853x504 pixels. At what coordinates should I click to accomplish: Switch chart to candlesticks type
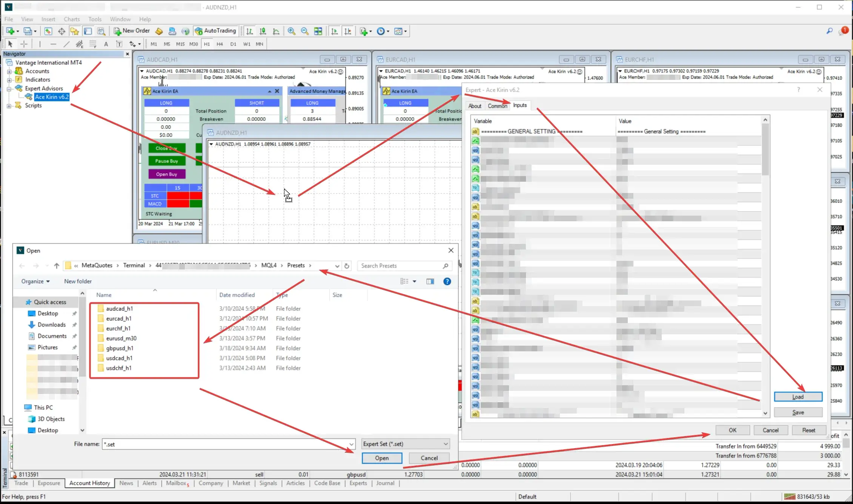(263, 31)
